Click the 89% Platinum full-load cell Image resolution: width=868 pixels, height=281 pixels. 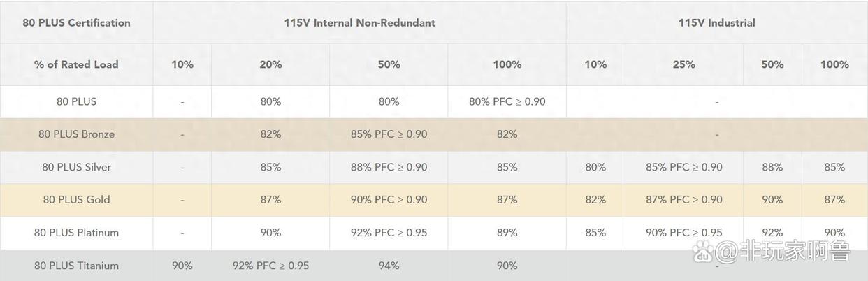507,232
